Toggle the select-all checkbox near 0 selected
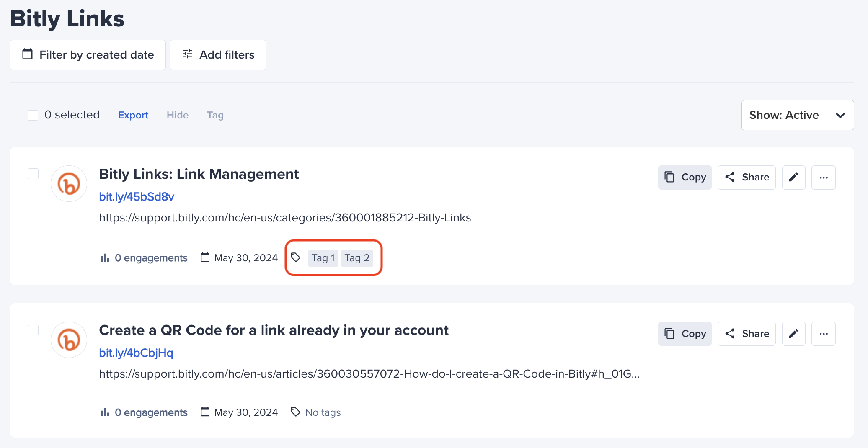The height and width of the screenshot is (448, 868). 33,115
